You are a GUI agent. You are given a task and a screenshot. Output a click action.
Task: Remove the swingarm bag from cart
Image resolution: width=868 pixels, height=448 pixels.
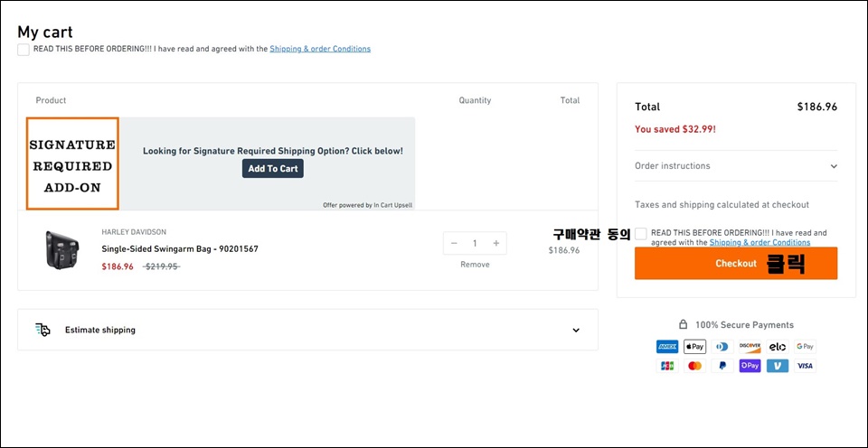[x=475, y=265]
